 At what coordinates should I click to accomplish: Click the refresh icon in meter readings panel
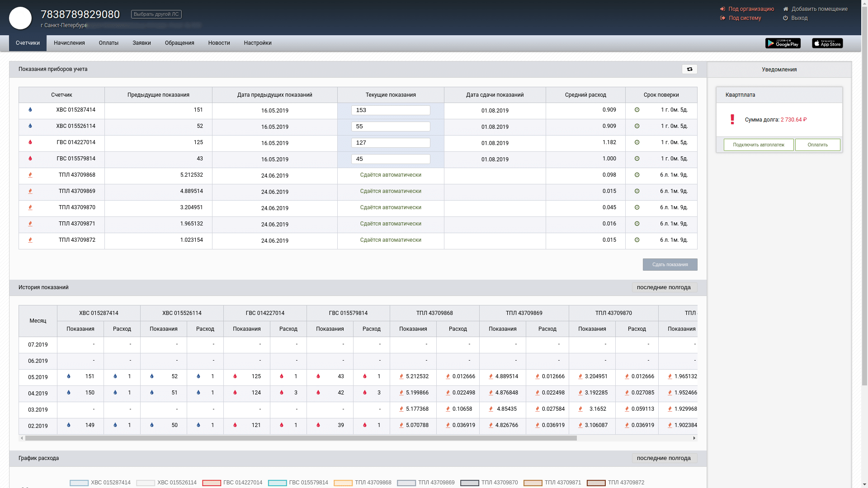coord(689,69)
